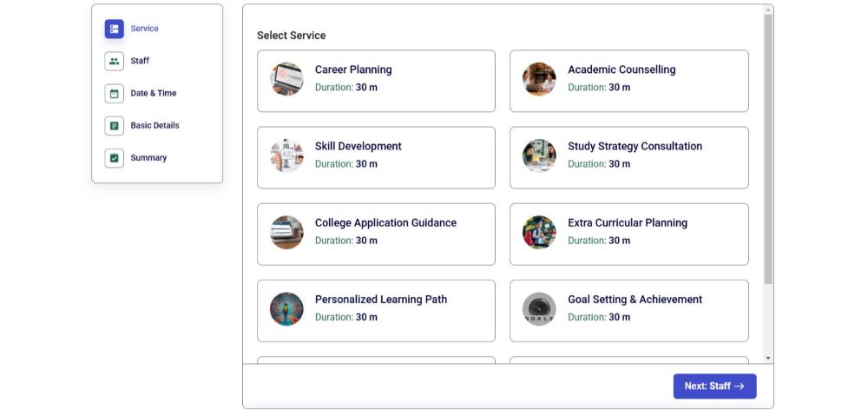Image resolution: width=868 pixels, height=416 pixels.
Task: Choose Study Strategy Consultation service
Action: 628,157
